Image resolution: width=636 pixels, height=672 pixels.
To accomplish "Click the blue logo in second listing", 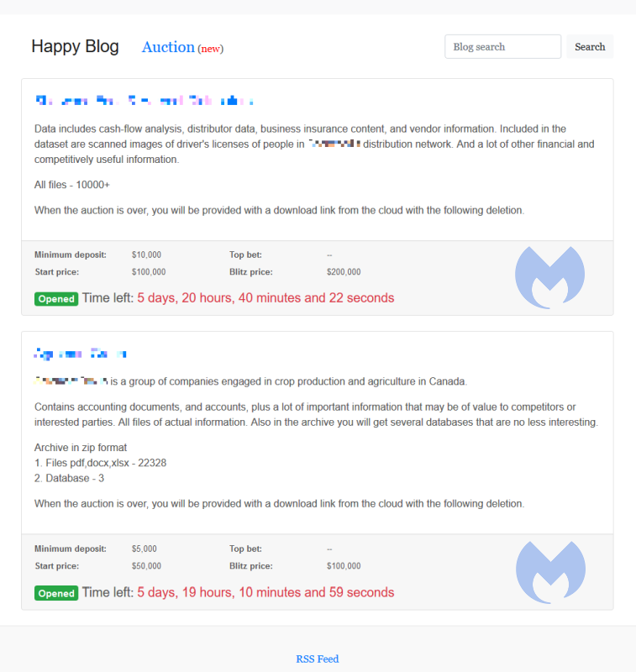I will (x=549, y=571).
